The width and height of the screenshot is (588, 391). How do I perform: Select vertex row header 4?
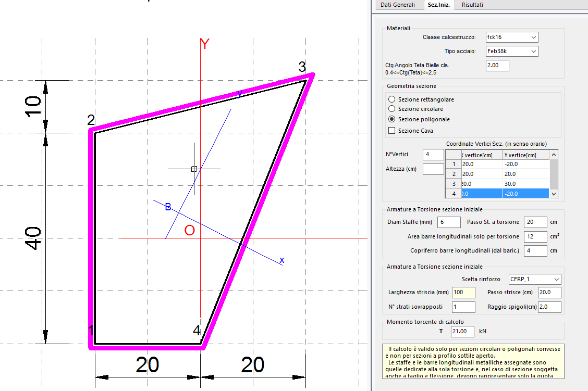click(x=454, y=194)
